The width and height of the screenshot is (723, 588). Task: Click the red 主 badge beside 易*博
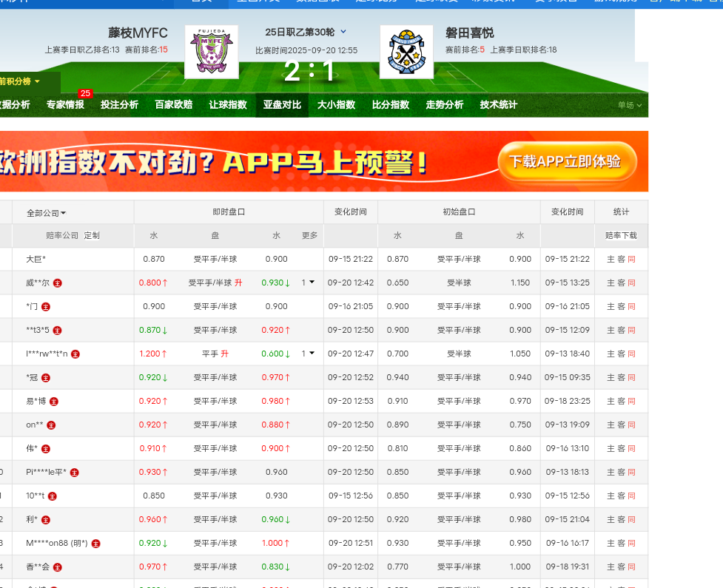(54, 401)
